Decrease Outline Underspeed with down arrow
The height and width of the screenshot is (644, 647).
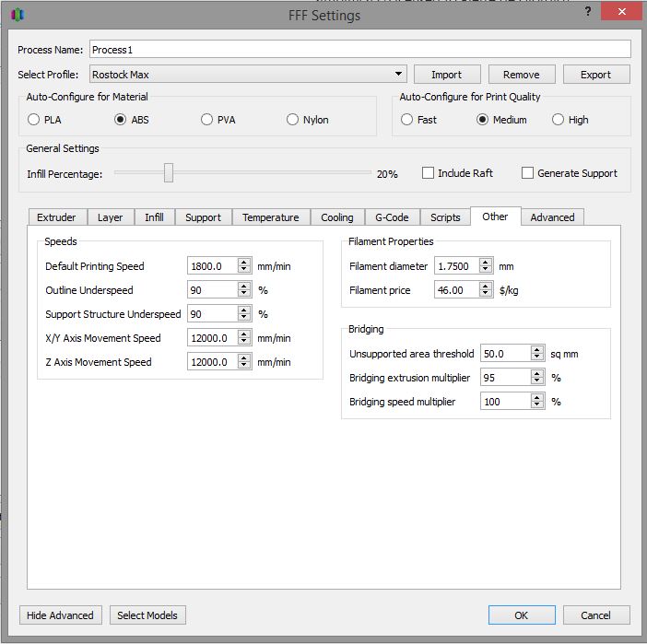[x=244, y=294]
